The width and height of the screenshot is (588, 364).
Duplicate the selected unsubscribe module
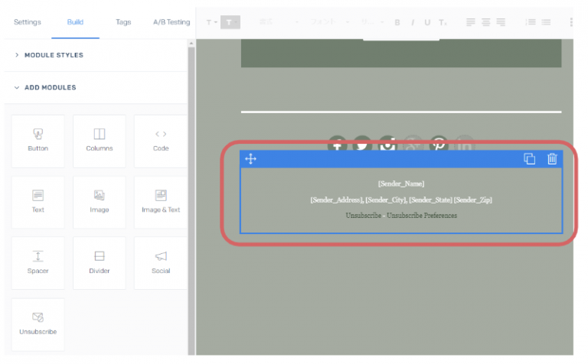pos(529,159)
